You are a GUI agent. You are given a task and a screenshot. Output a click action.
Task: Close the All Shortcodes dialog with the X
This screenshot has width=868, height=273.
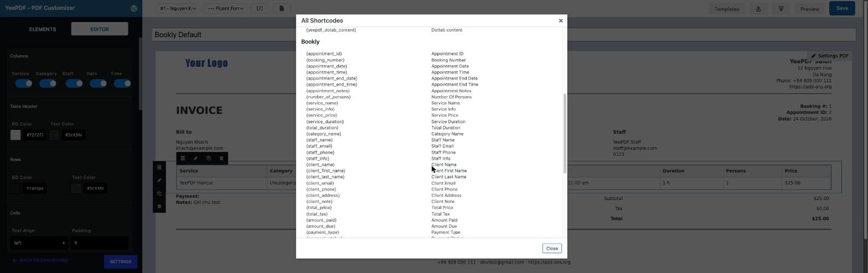click(x=561, y=20)
